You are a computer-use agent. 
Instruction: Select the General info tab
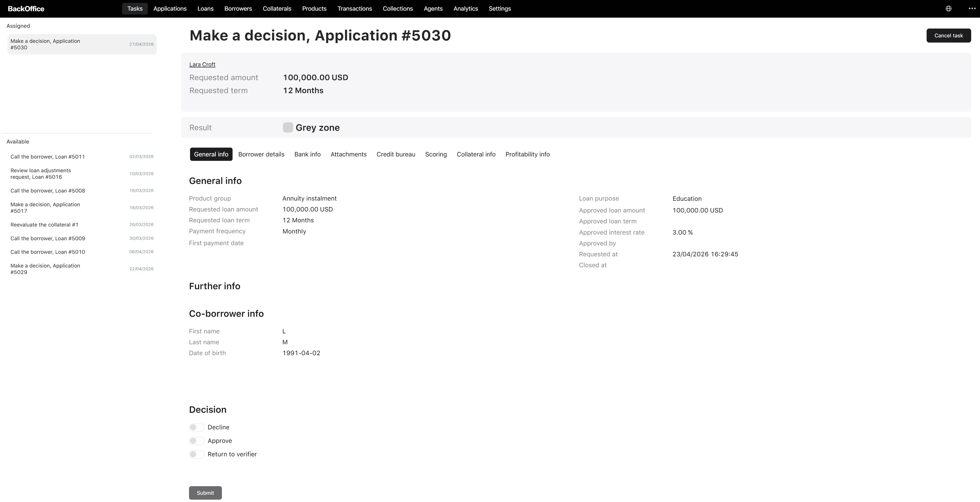(211, 155)
